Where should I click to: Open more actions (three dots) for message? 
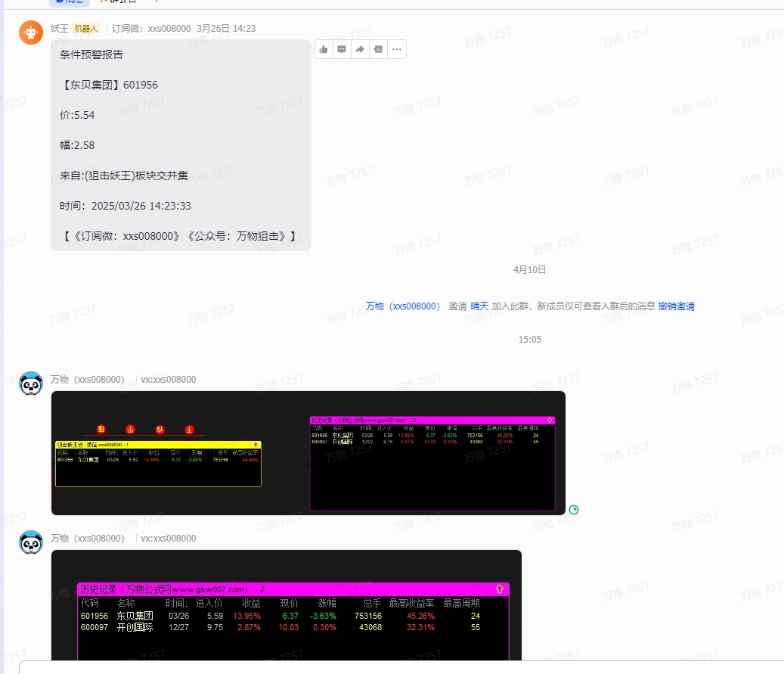(396, 49)
